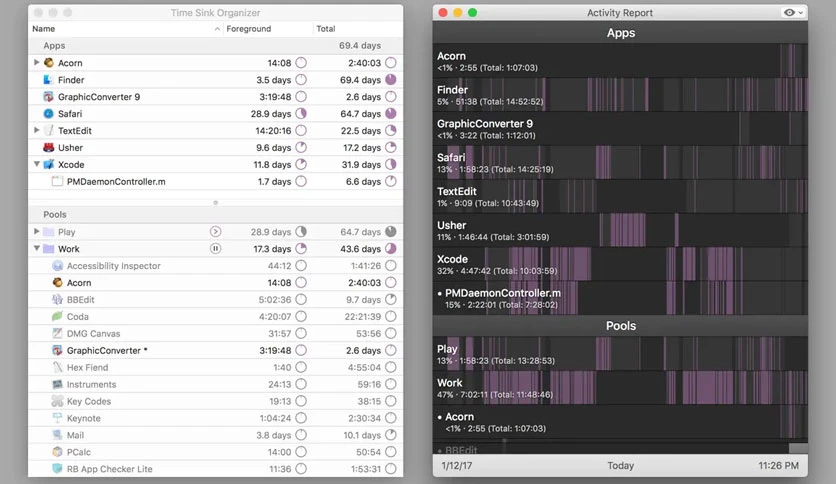Click the Instruments app icon
The image size is (836, 484).
(x=58, y=384)
